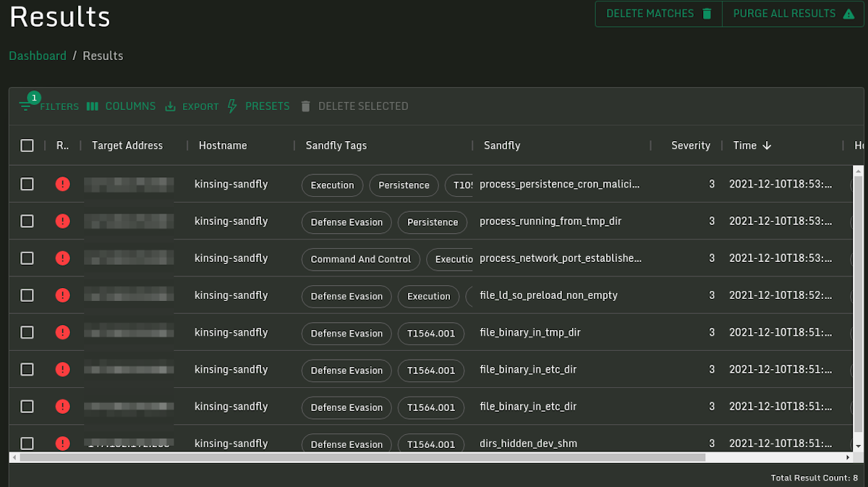Screen dimensions: 868x487
Task: Open the Dashboard breadcrumb link
Action: tap(38, 55)
